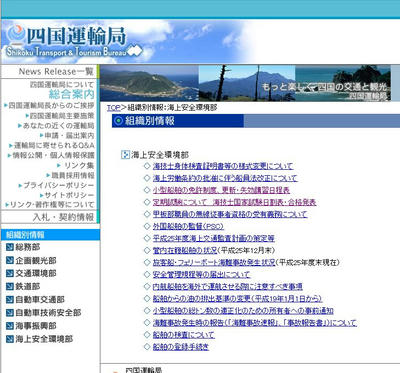Go to the TOP breadcrumb link

(113, 108)
